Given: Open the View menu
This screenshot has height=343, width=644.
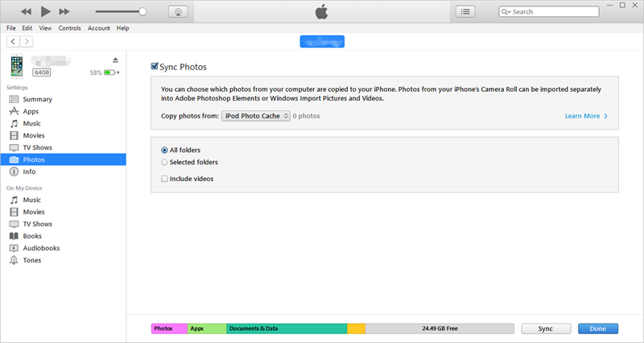Looking at the screenshot, I should click(x=45, y=28).
